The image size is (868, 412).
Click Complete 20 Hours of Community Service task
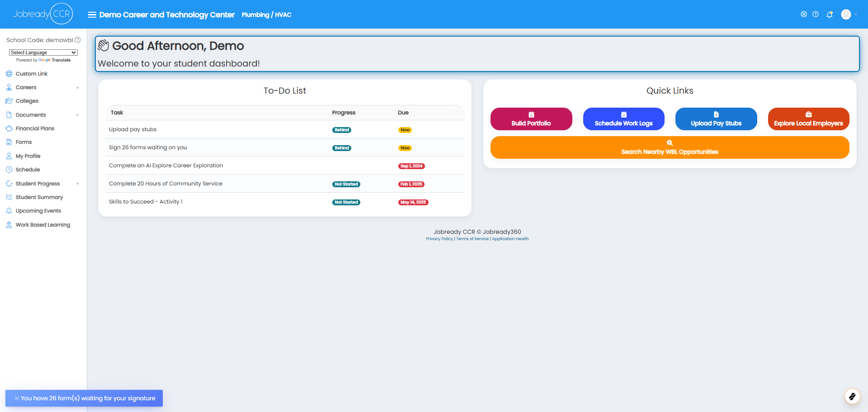point(165,184)
